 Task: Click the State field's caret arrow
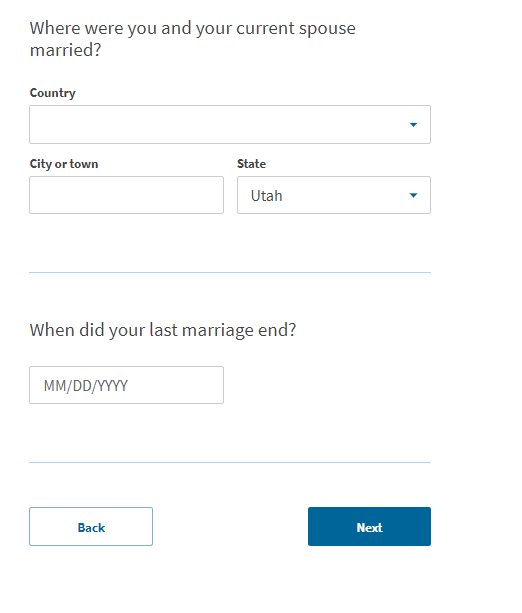413,195
